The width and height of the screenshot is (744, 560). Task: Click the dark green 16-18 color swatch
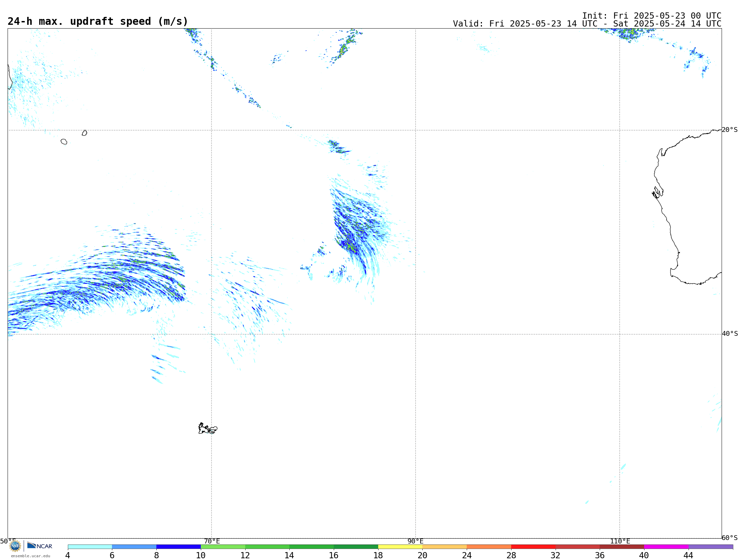tap(356, 547)
